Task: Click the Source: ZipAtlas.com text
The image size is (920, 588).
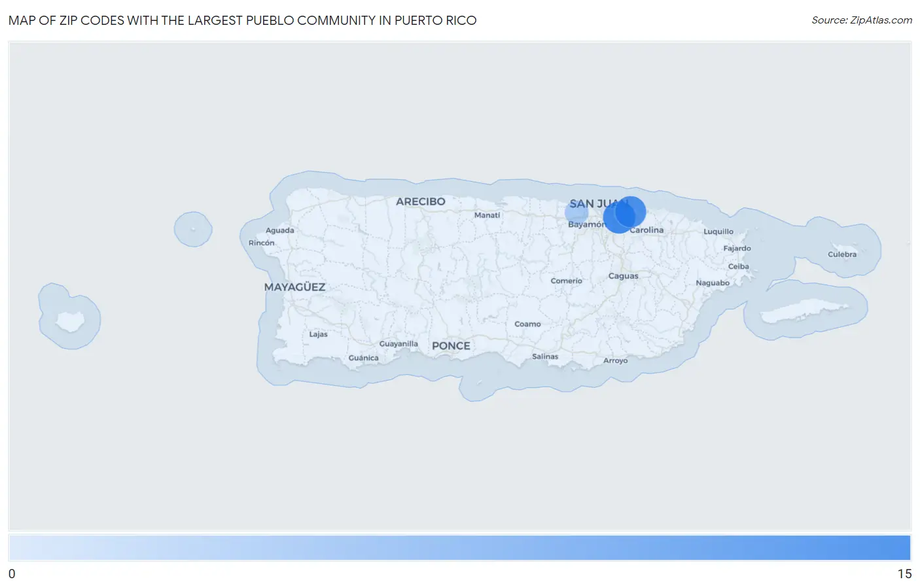Action: pyautogui.click(x=862, y=20)
